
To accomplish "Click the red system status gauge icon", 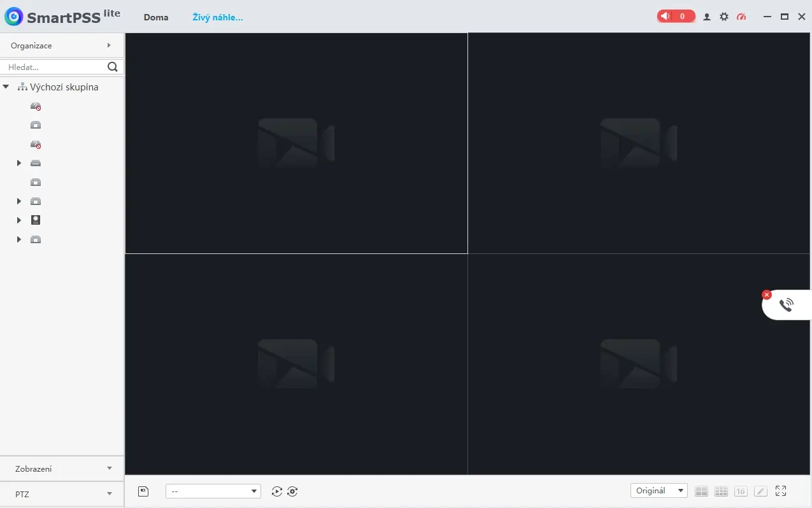I will (741, 17).
